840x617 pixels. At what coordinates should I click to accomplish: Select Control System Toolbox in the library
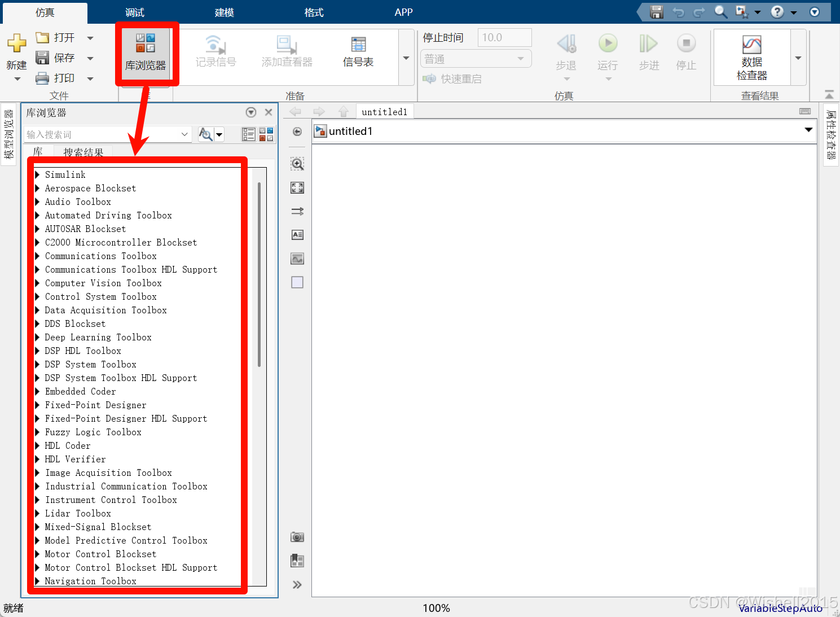(101, 296)
